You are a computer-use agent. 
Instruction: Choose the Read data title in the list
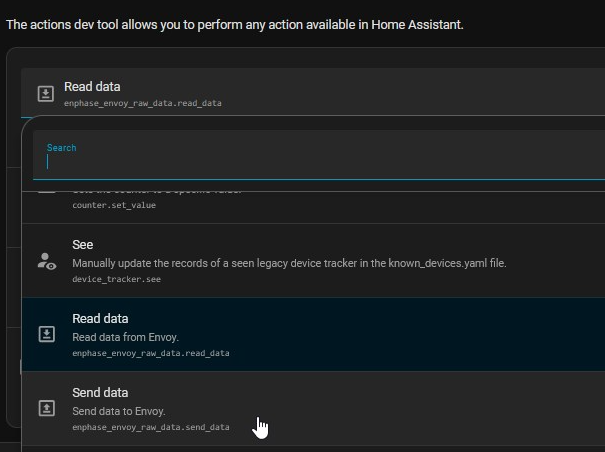click(x=100, y=318)
